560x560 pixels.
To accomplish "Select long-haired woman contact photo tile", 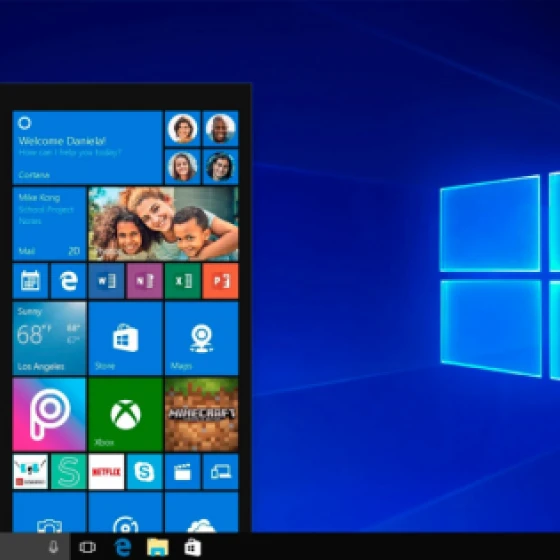I will click(x=182, y=167).
